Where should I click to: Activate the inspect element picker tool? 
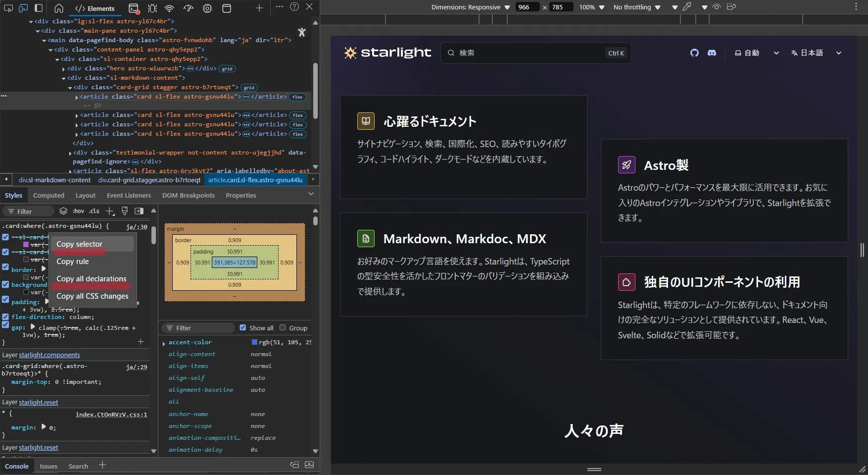tap(8, 8)
